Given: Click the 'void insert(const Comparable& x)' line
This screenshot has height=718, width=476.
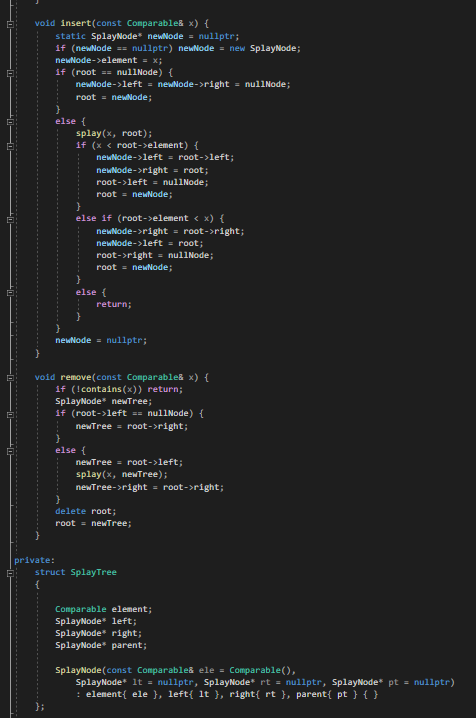Looking at the screenshot, I should [x=122, y=23].
